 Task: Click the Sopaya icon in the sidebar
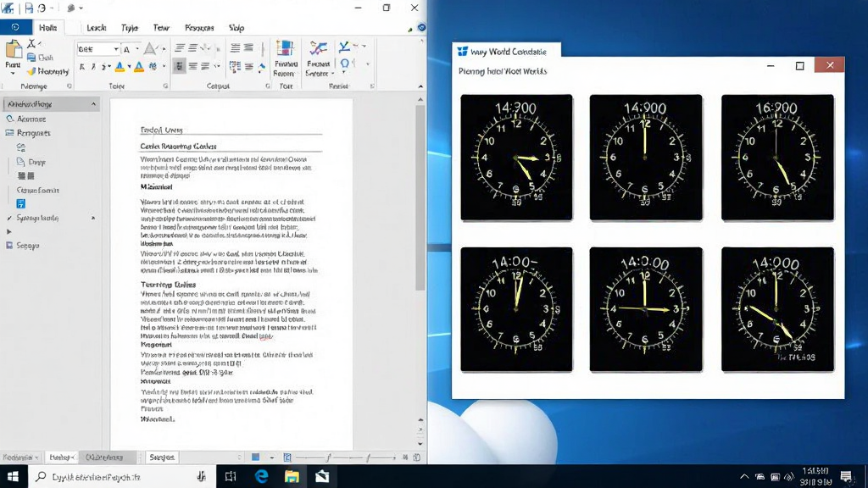(9, 245)
